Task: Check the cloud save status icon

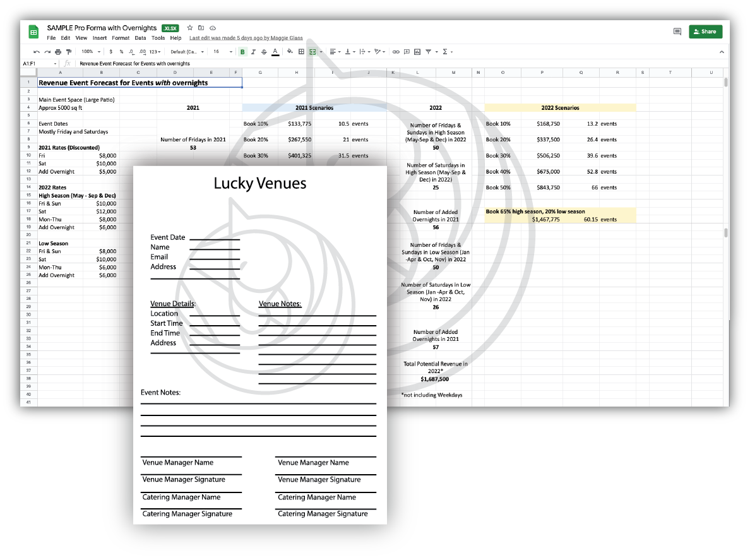Action: tap(213, 28)
